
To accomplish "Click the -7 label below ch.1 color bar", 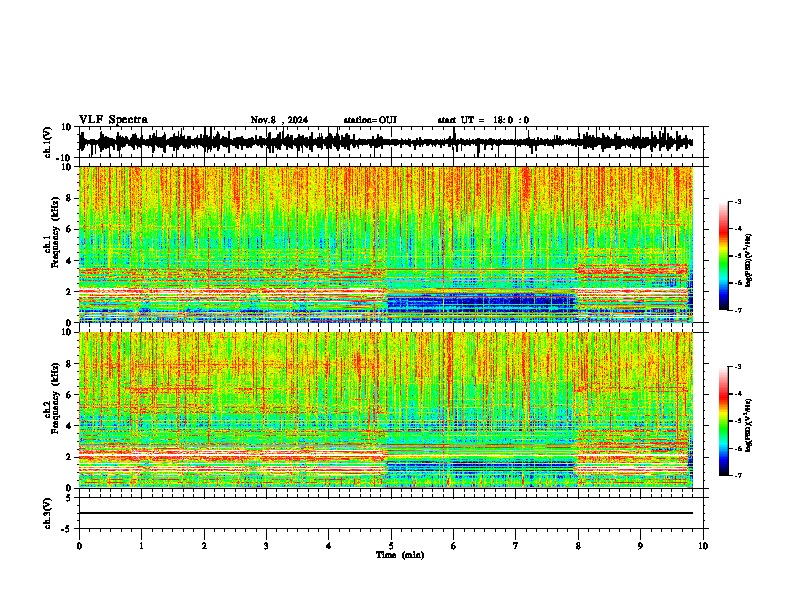I will tap(738, 310).
